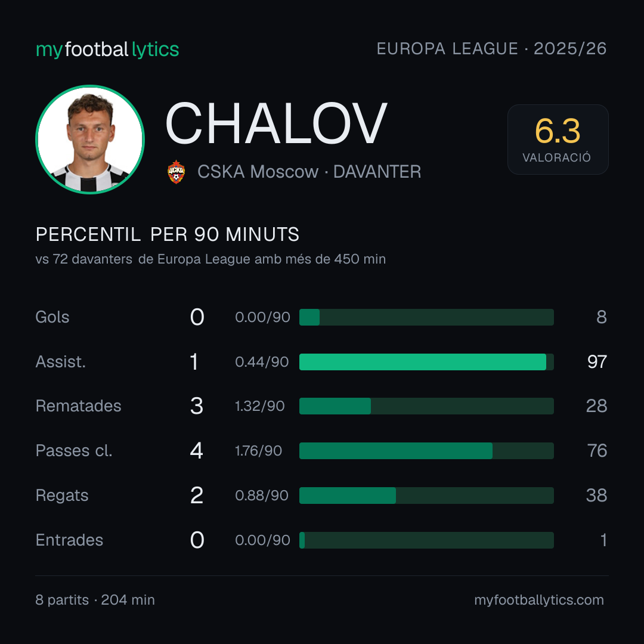This screenshot has width=644, height=644.
Task: Select the Assist. stat label
Action: click(x=61, y=362)
